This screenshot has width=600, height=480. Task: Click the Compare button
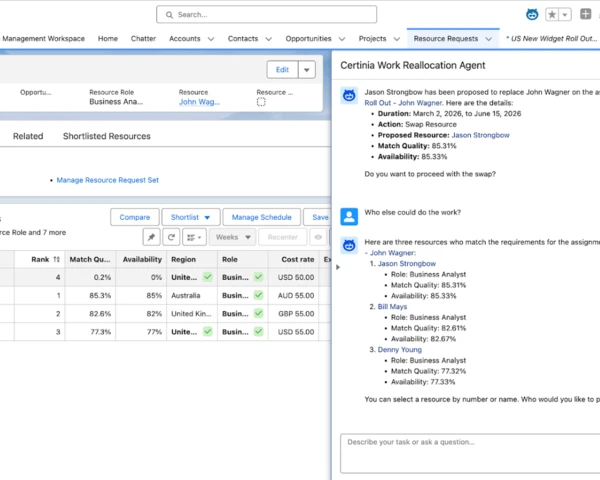[x=135, y=217]
